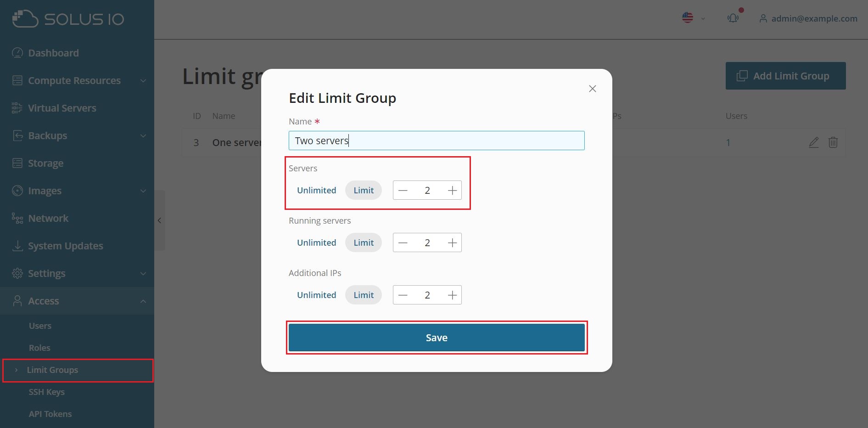Viewport: 868px width, 428px height.
Task: Collapse the Access sidebar section
Action: (x=77, y=301)
